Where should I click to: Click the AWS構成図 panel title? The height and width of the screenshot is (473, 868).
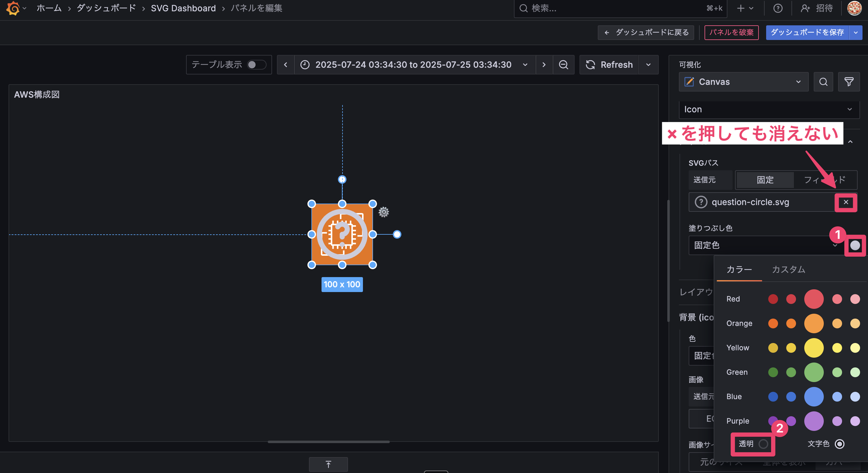point(37,95)
